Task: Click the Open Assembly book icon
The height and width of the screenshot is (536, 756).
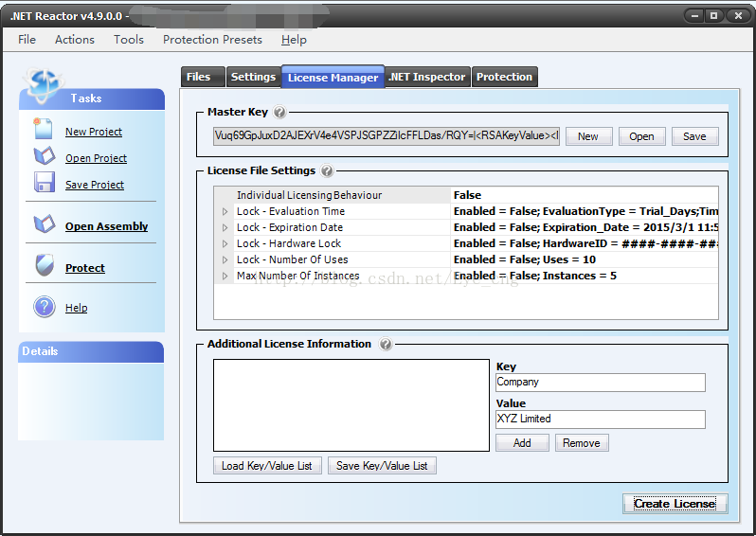Action: (45, 224)
